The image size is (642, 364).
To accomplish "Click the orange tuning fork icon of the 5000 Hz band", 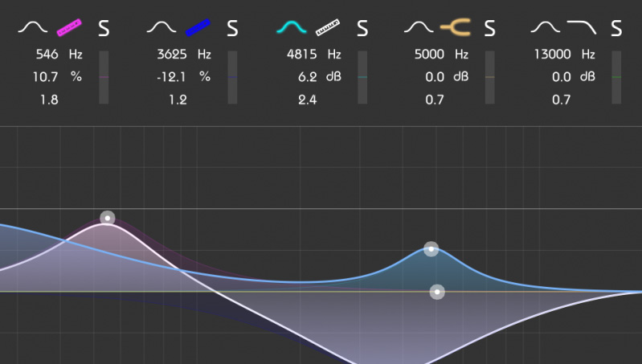I will [456, 28].
